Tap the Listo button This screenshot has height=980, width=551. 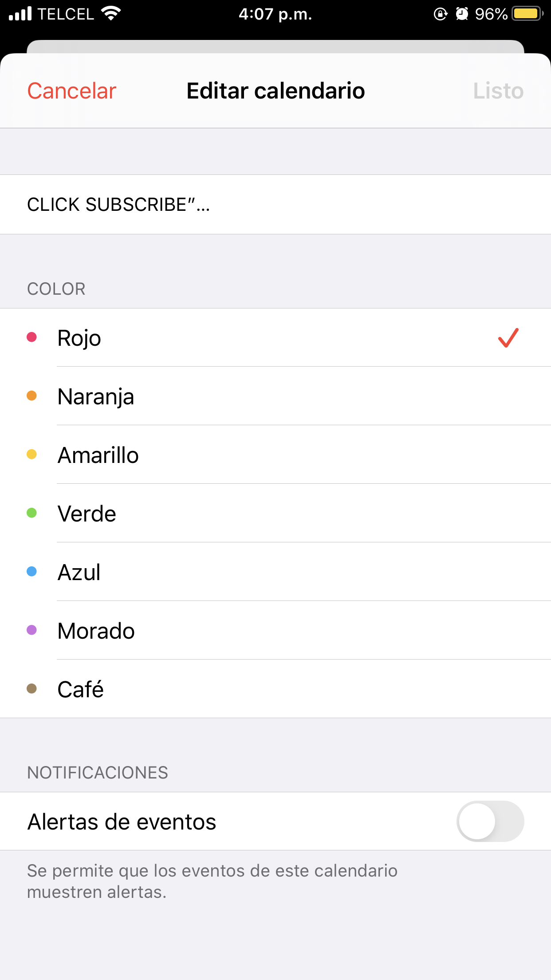498,91
